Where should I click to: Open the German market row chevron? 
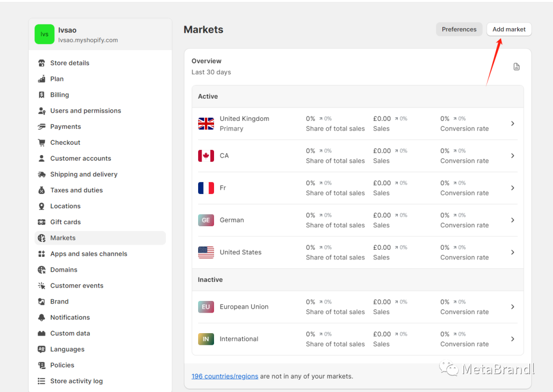513,220
